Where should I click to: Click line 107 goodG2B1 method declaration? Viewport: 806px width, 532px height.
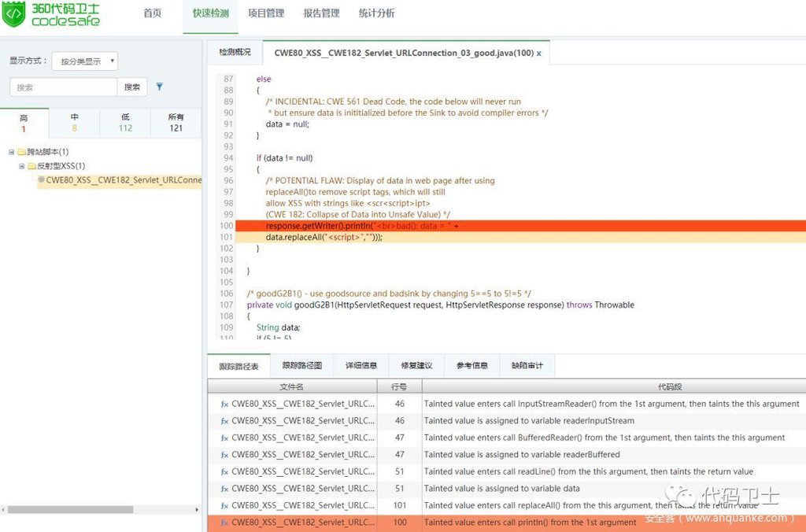441,305
